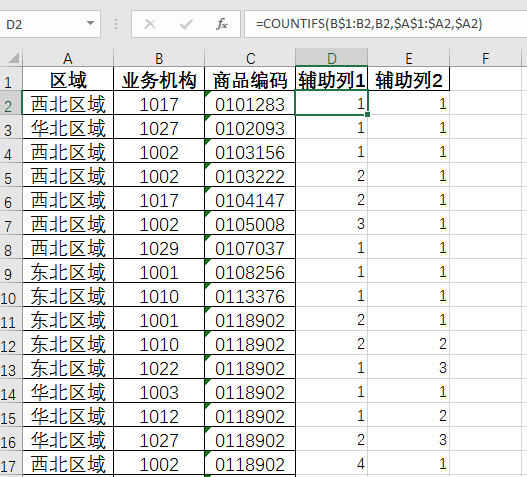The width and height of the screenshot is (527, 477).
Task: Click the Enter checkmark formula button
Action: click(186, 24)
